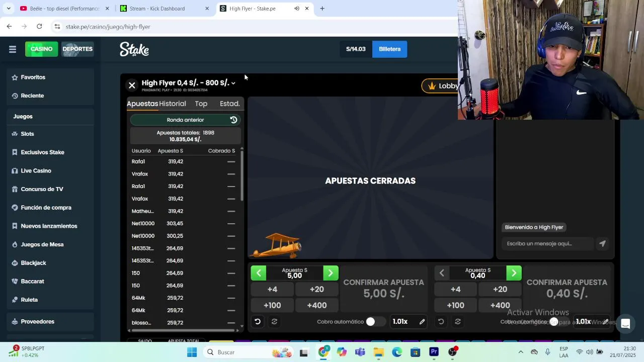Increase the 5,00 bet with right arrow

click(331, 273)
